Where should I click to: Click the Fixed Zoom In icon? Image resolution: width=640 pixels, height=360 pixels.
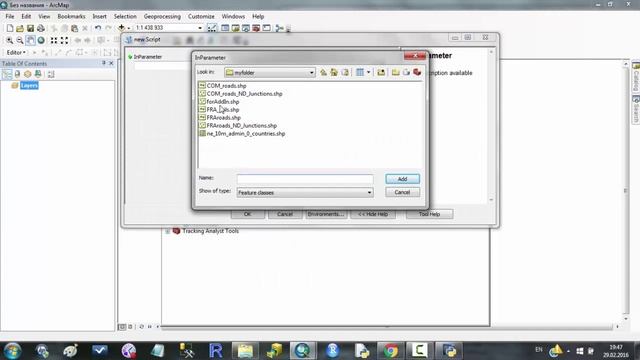(x=54, y=40)
